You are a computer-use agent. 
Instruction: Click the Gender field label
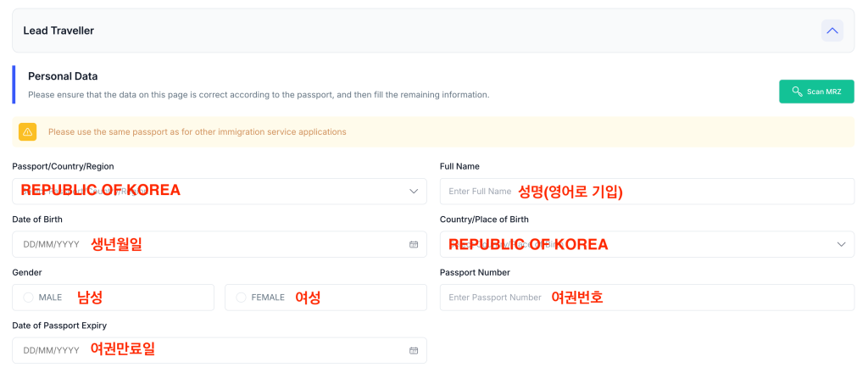click(27, 272)
